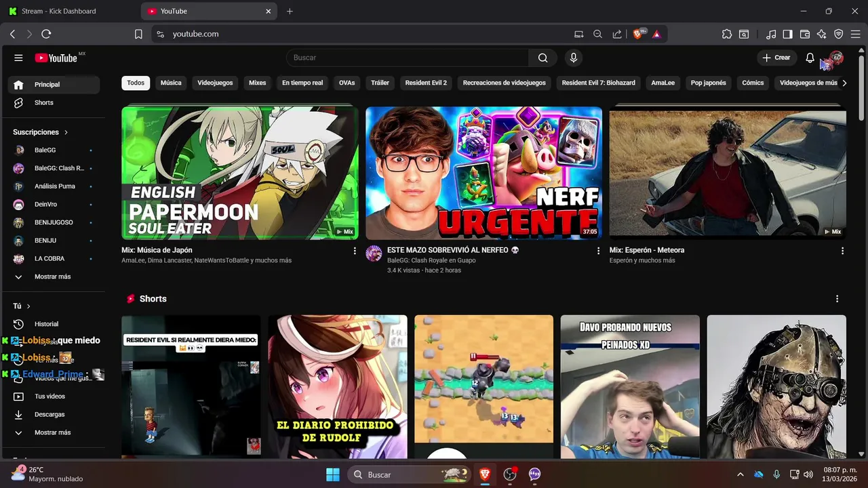
Task: Open taskbar weather widget
Action: [x=47, y=474]
